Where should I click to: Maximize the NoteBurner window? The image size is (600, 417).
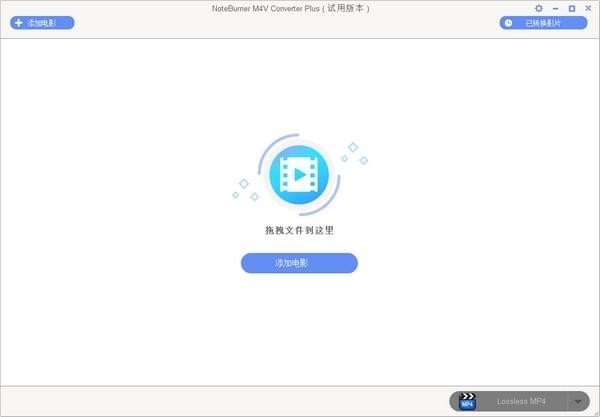572,8
